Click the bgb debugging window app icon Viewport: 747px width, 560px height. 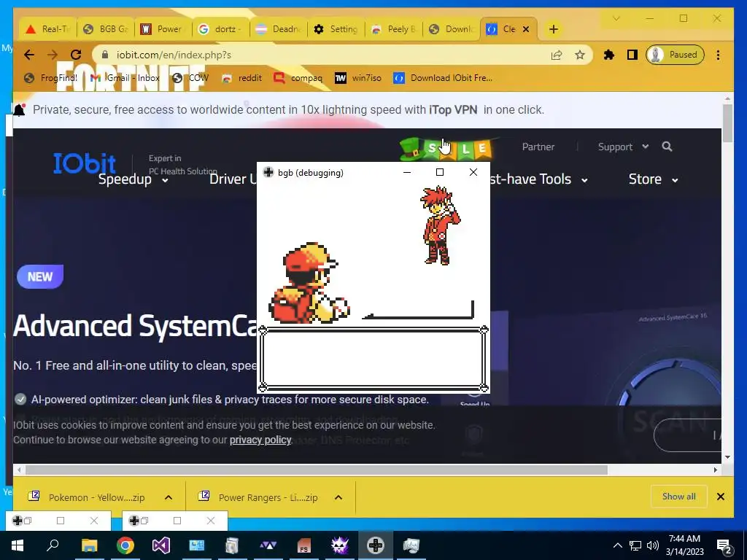pyautogui.click(x=268, y=172)
